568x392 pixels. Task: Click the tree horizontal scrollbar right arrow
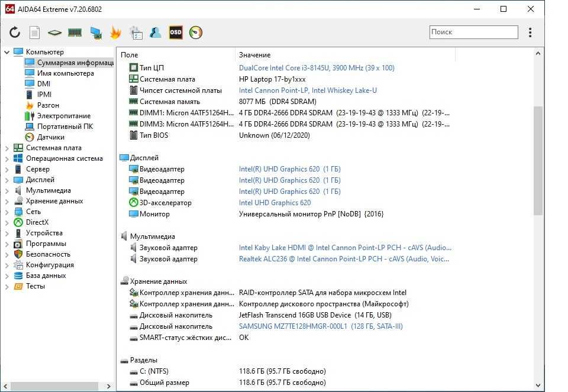[x=108, y=386]
